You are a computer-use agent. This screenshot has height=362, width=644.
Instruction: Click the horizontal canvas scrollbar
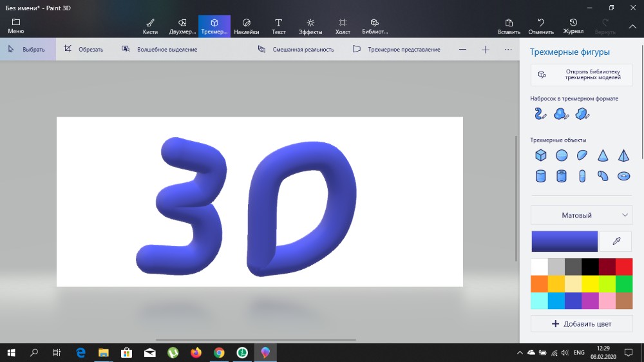(256, 340)
